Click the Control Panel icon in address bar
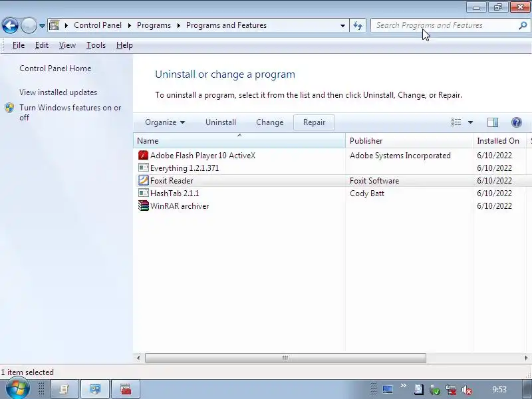The width and height of the screenshot is (532, 399). (x=55, y=25)
